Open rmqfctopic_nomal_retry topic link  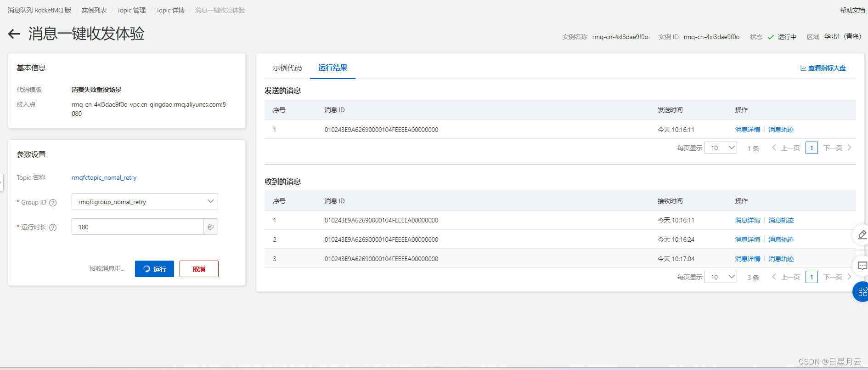point(104,177)
